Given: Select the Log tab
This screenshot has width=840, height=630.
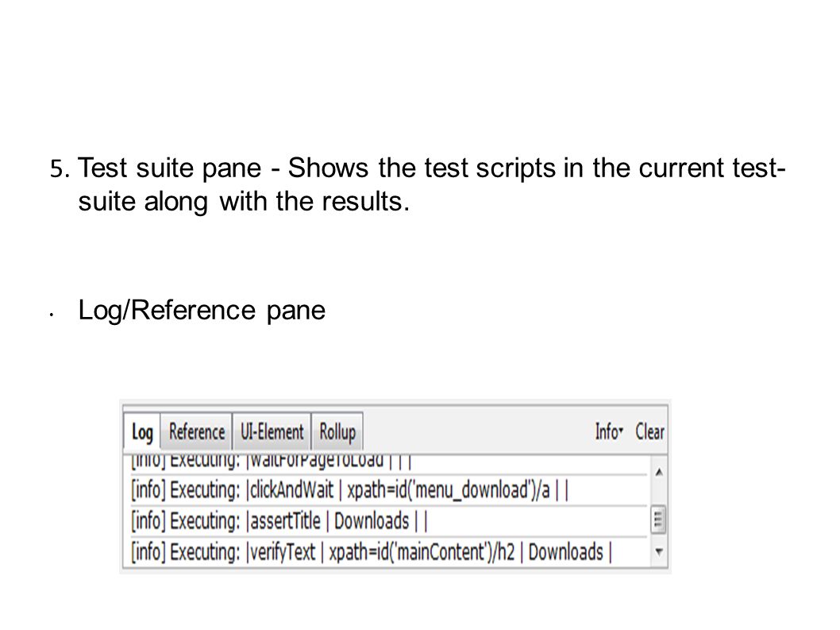Looking at the screenshot, I should [142, 431].
